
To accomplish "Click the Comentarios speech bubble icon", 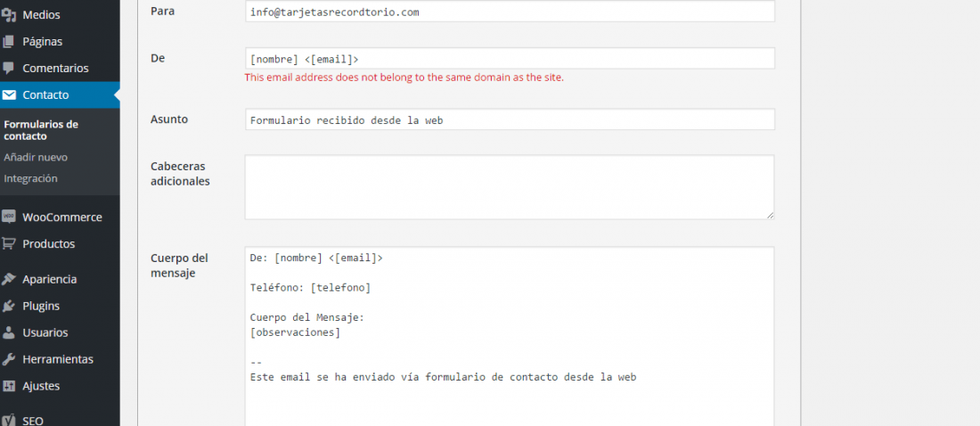I will coord(9,69).
